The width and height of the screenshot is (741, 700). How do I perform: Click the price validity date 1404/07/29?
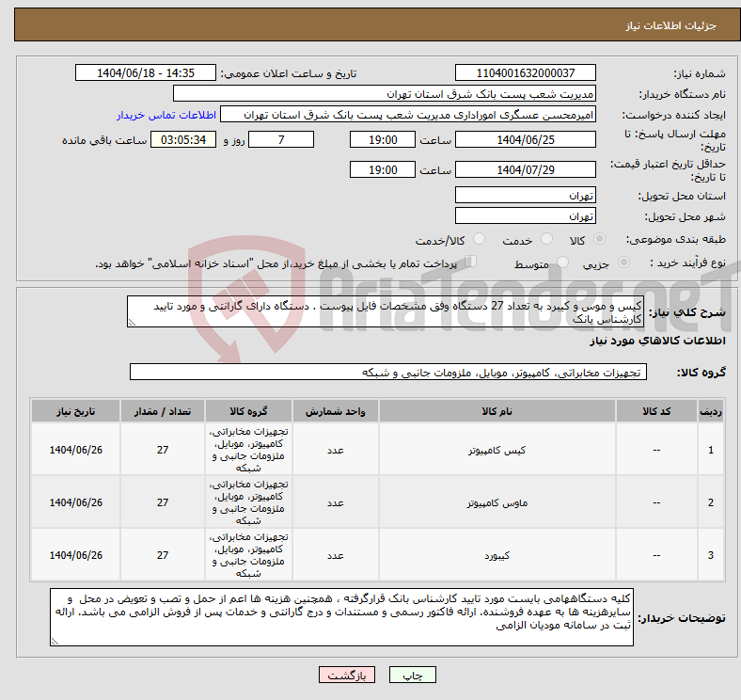[526, 169]
